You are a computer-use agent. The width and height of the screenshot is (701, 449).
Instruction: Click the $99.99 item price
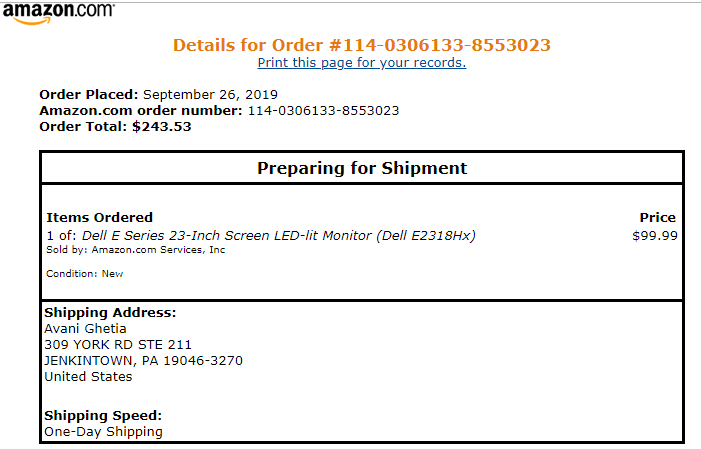point(654,236)
